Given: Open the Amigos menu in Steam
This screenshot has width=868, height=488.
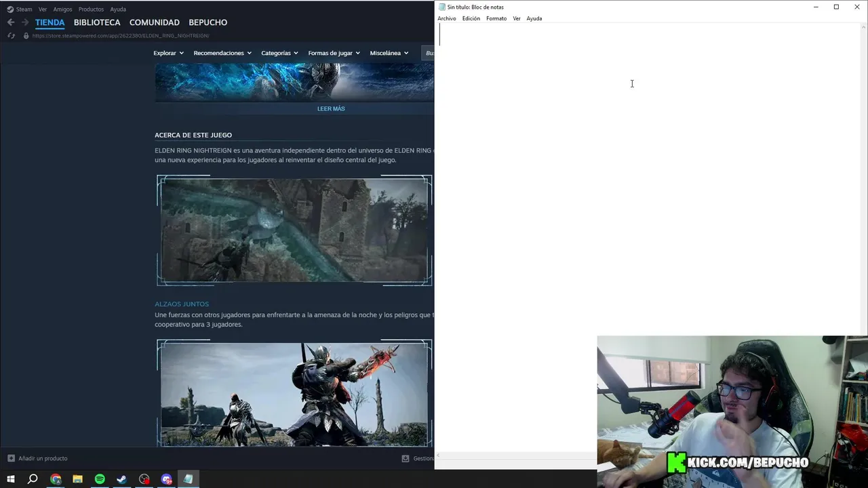Looking at the screenshot, I should [x=62, y=9].
